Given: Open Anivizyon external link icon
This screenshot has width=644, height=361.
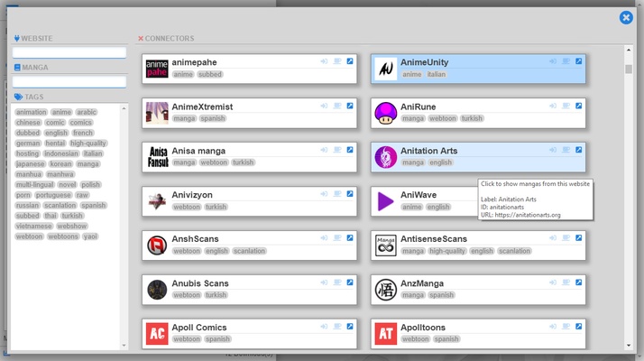Looking at the screenshot, I should [350, 194].
